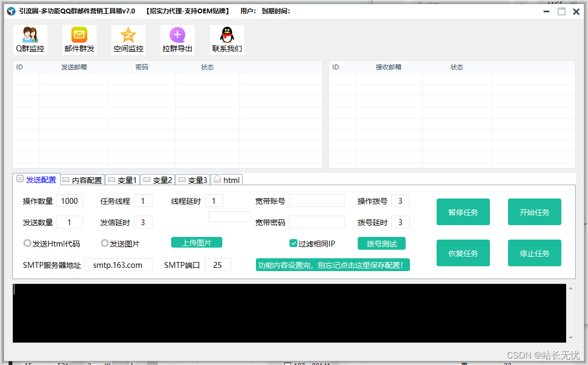Click the 恢复任务 button
The image size is (588, 365).
click(x=463, y=253)
